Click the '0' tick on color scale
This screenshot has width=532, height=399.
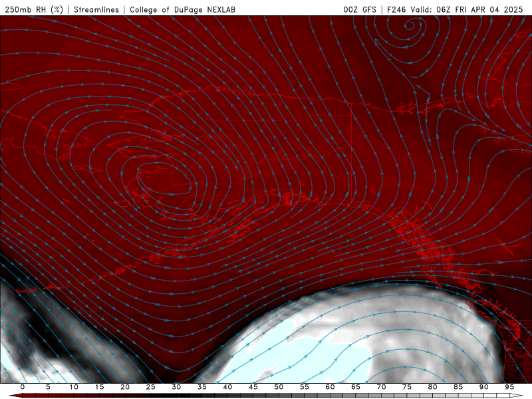[x=23, y=387]
